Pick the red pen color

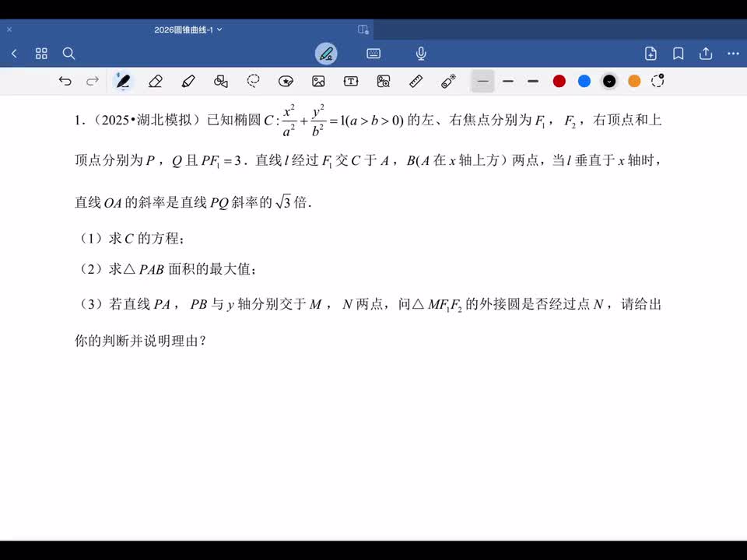pyautogui.click(x=559, y=82)
